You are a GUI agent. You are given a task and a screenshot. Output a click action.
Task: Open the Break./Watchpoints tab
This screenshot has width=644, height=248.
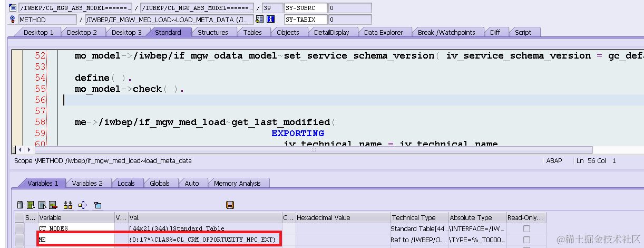click(x=446, y=32)
